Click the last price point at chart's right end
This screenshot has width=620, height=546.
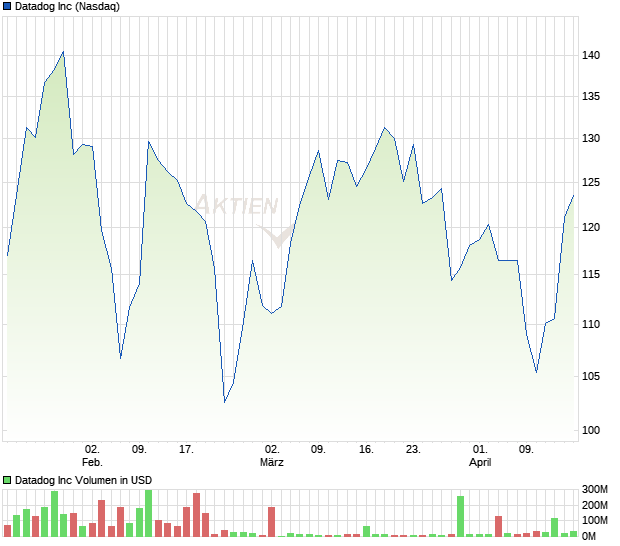573,195
